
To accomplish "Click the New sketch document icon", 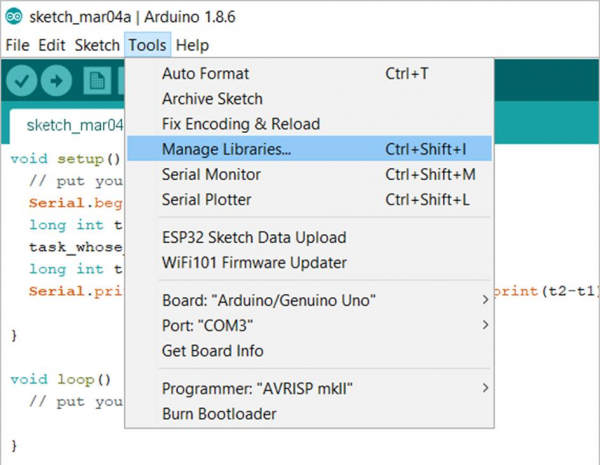I will point(96,81).
